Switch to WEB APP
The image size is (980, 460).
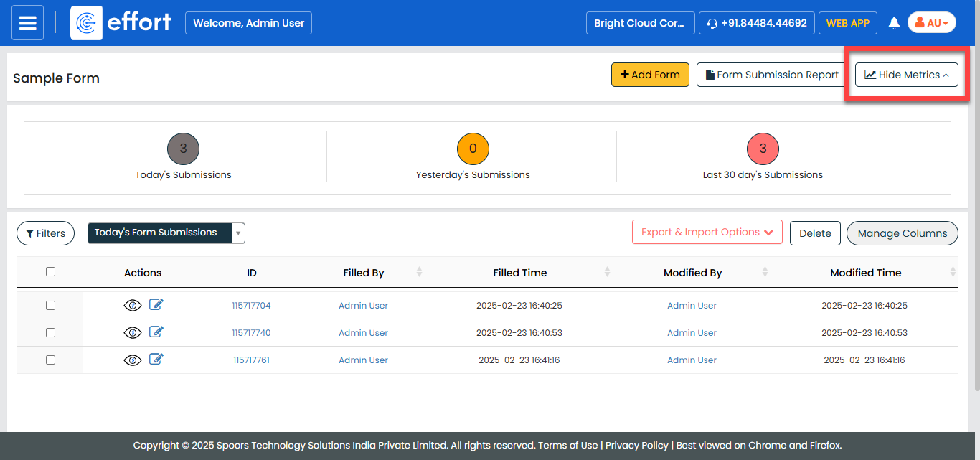[x=847, y=23]
